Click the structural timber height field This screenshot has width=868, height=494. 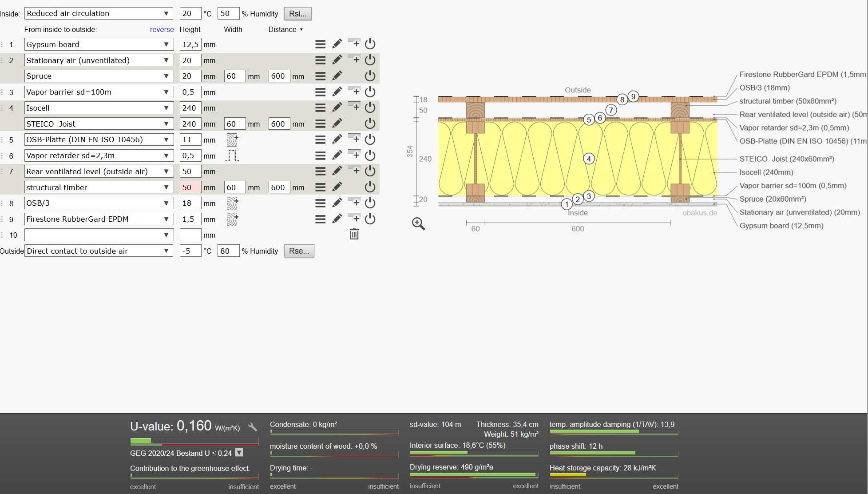(x=190, y=187)
